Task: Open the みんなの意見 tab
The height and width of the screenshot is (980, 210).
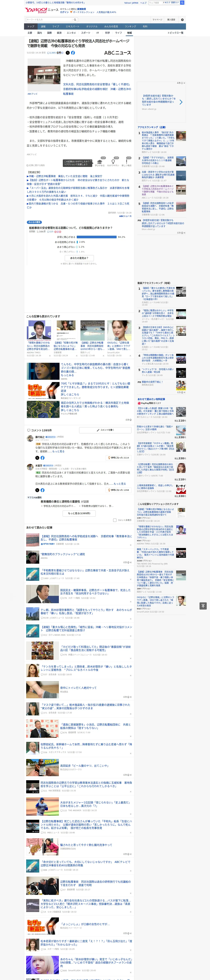Action: click(x=111, y=27)
